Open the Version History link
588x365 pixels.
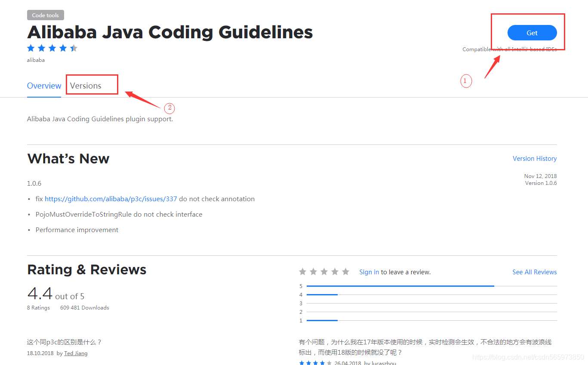click(535, 159)
